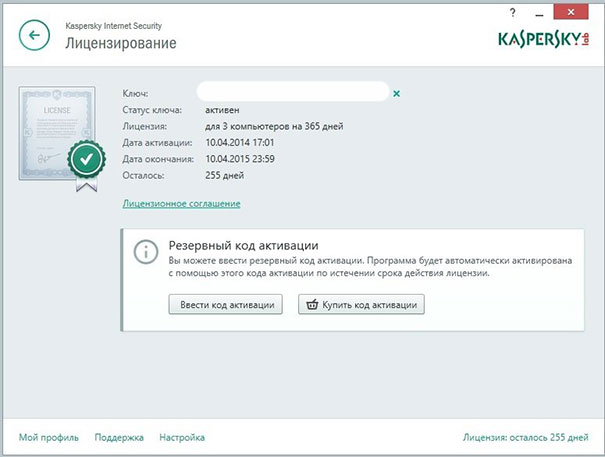Open the Лицензионное соглашение link
Screen dimensions: 605x457
pos(181,203)
